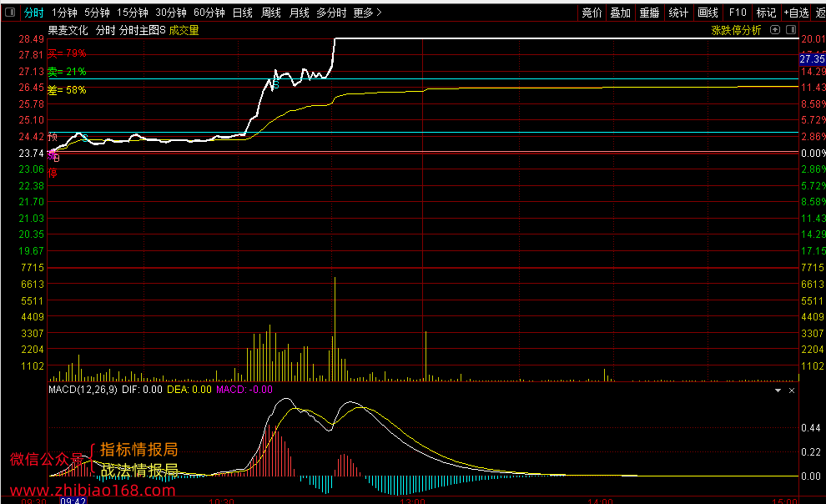Click the DEA: 0.00 value

click(x=189, y=390)
